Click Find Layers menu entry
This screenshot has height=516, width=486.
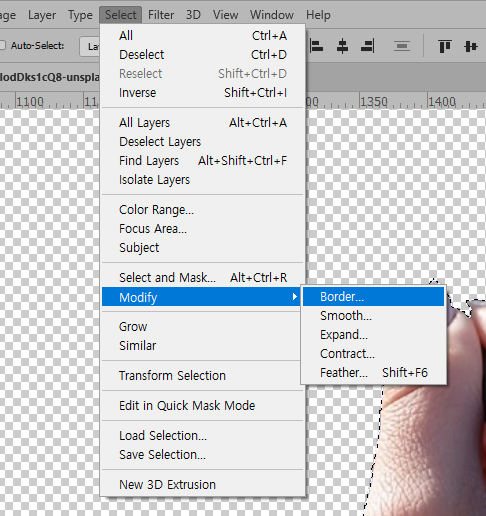tap(203, 161)
